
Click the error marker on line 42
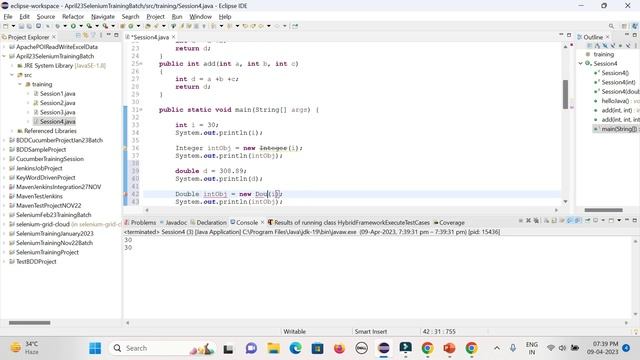tap(125, 194)
